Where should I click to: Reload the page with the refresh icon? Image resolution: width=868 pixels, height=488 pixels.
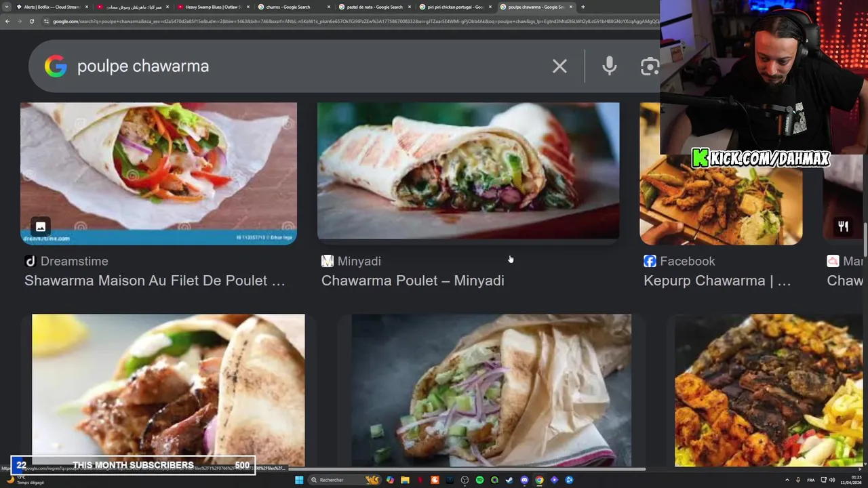31,21
